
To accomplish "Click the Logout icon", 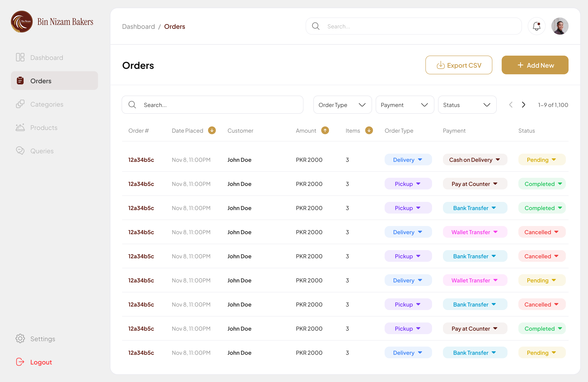I will [x=20, y=362].
